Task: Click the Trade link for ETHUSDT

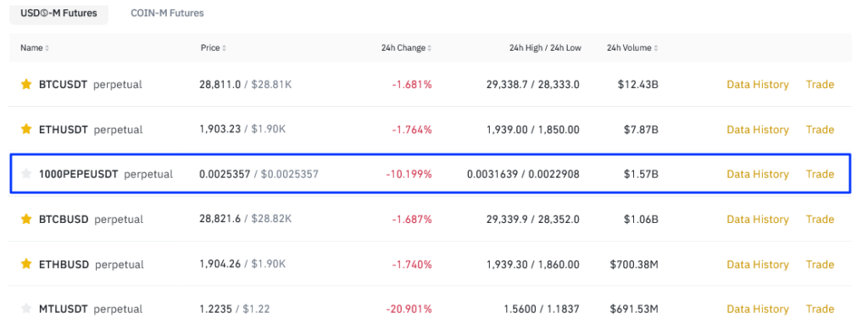Action: [820, 130]
